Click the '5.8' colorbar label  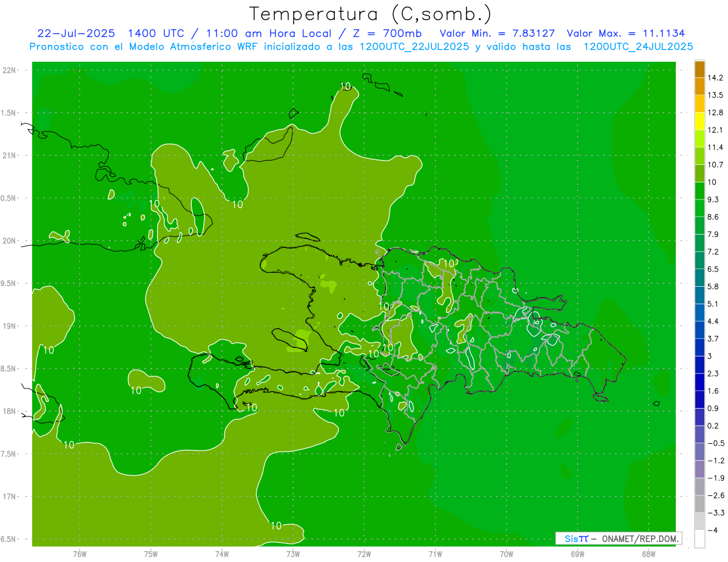(x=713, y=286)
